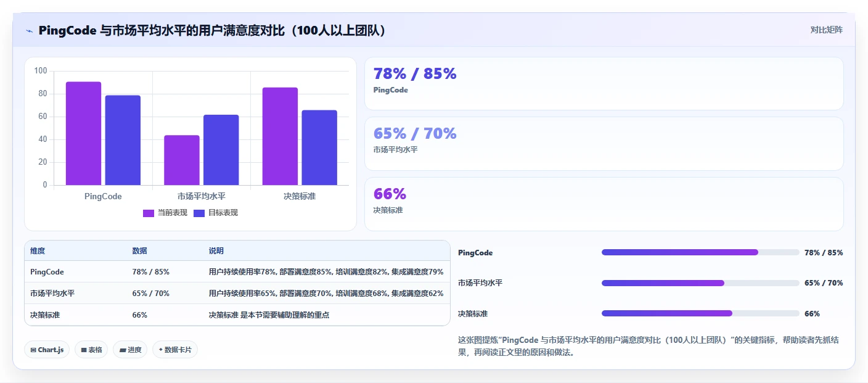This screenshot has width=868, height=383.
Task: Click the y-axis value 100
Action: pos(41,71)
